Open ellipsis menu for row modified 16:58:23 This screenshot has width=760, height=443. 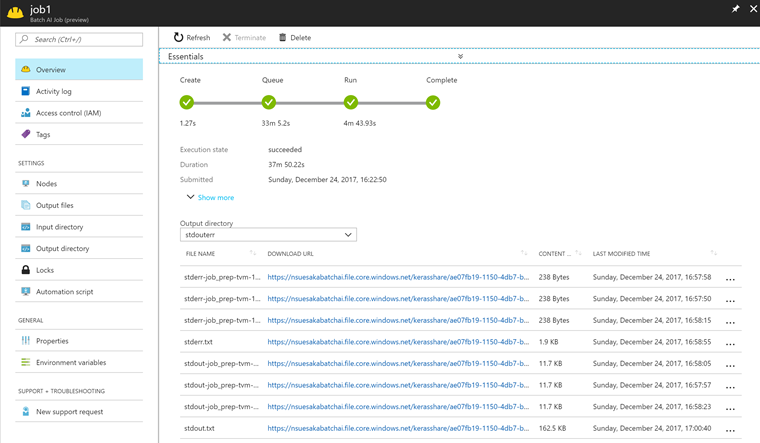tap(730, 409)
